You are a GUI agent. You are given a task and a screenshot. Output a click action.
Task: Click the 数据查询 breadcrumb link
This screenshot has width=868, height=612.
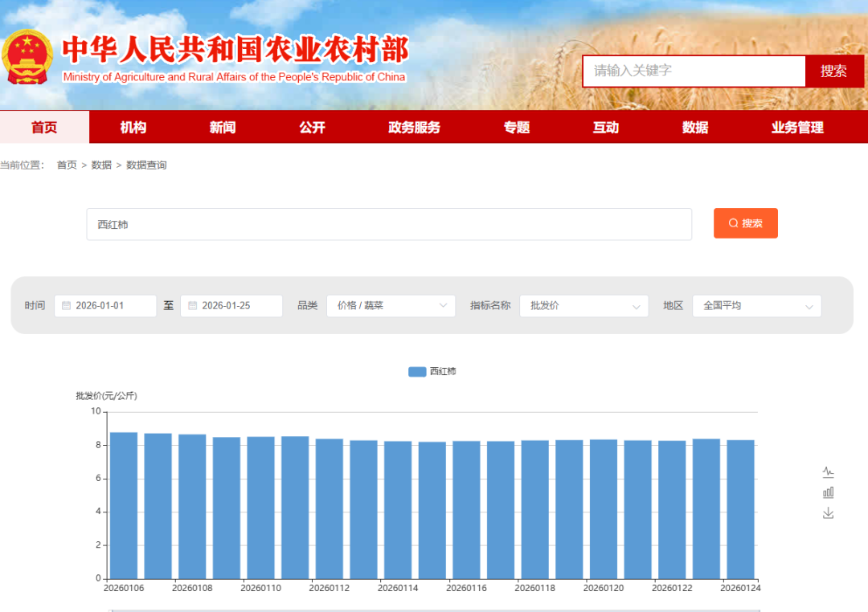pos(146,165)
